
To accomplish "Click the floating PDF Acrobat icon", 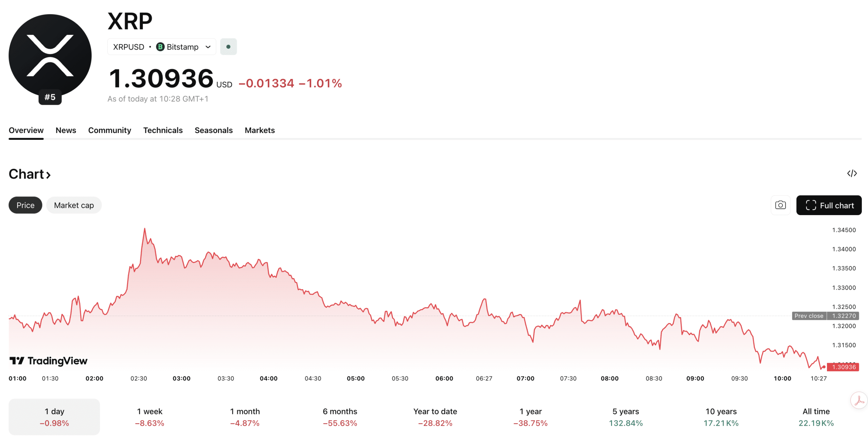I will pos(859,400).
